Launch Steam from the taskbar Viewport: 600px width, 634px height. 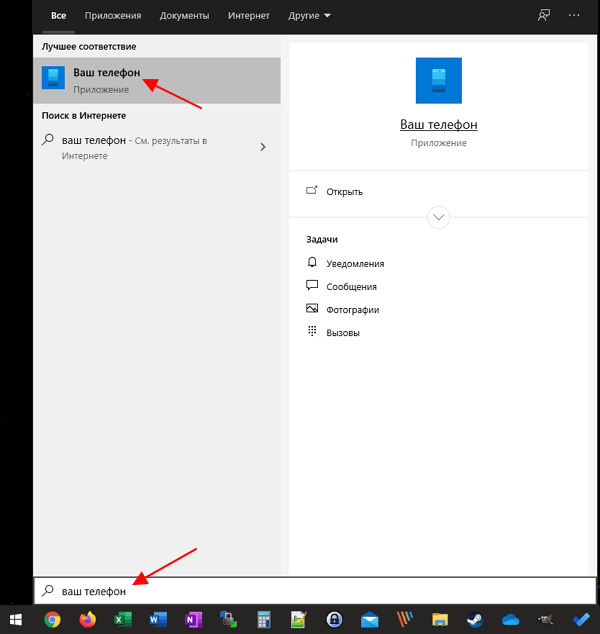coord(475,619)
